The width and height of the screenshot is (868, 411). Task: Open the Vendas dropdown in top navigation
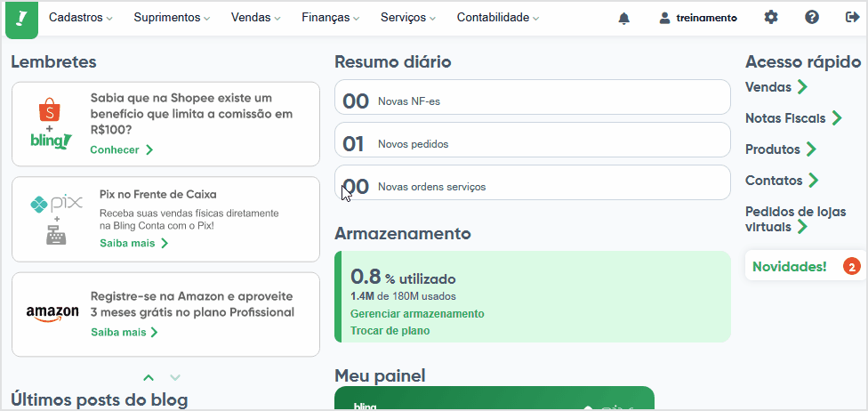coord(256,18)
